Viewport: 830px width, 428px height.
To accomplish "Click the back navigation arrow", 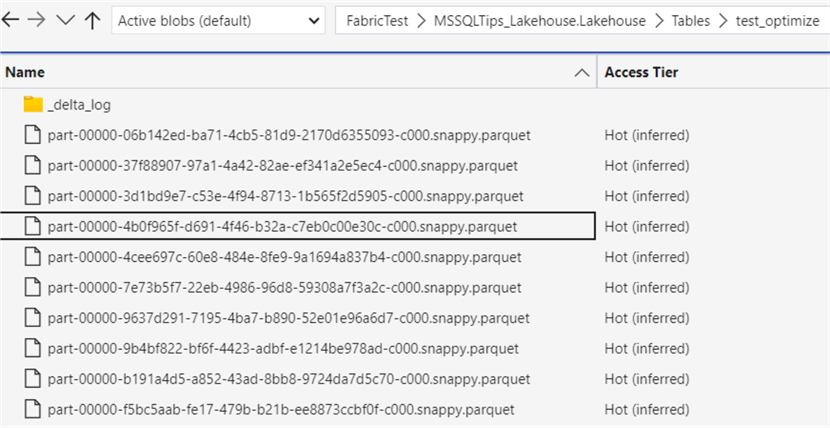I will (x=12, y=20).
